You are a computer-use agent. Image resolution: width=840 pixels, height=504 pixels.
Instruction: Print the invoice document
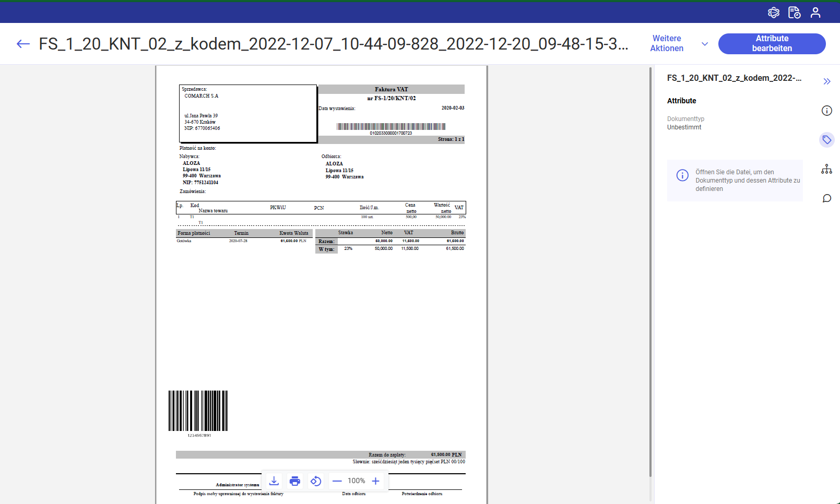(295, 481)
